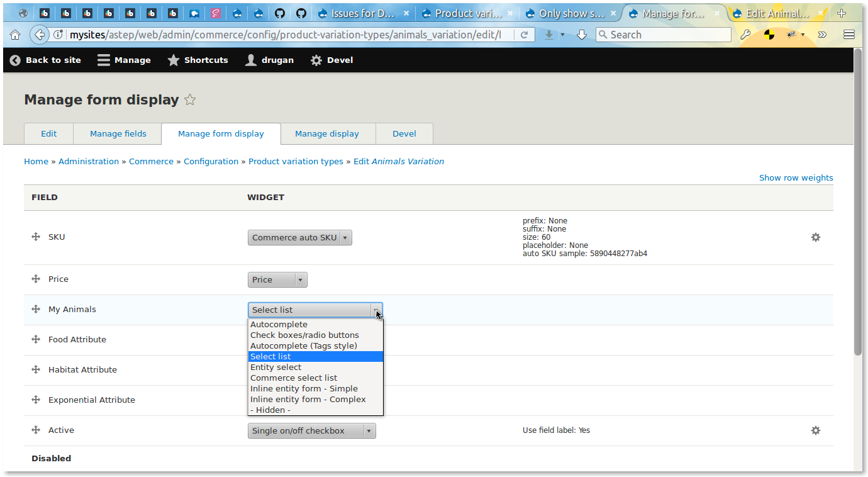868x477 pixels.
Task: Click the 'Show row weights' link
Action: (796, 178)
